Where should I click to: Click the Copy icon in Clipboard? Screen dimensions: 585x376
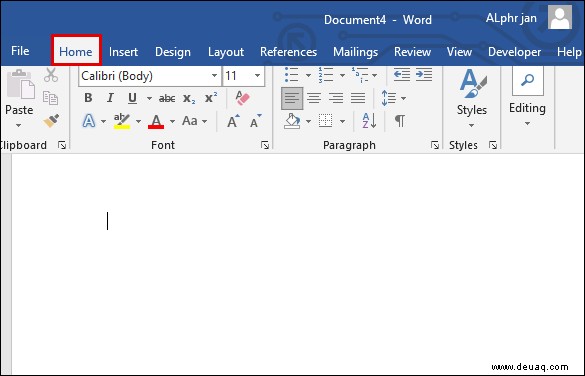[50, 98]
